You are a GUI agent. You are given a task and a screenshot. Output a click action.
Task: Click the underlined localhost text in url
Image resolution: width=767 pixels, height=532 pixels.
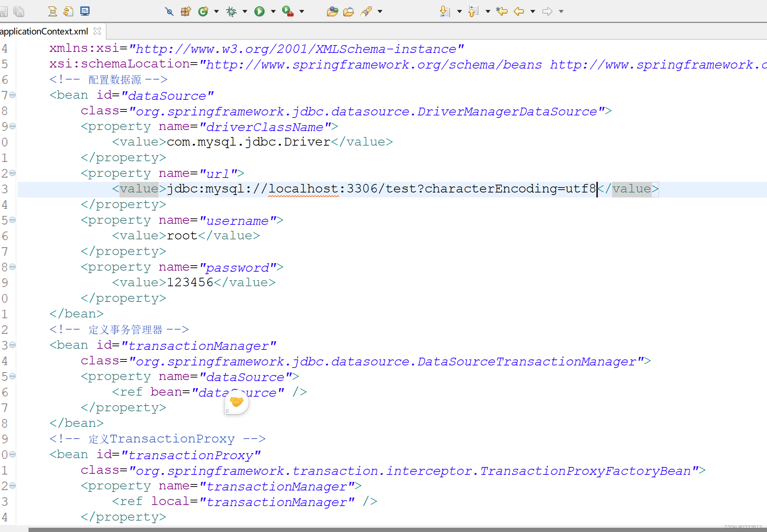[303, 189]
